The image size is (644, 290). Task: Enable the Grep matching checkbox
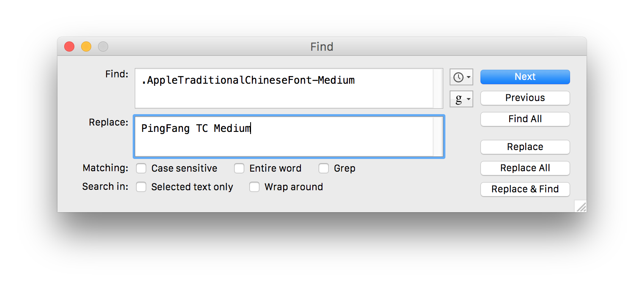[x=324, y=169]
